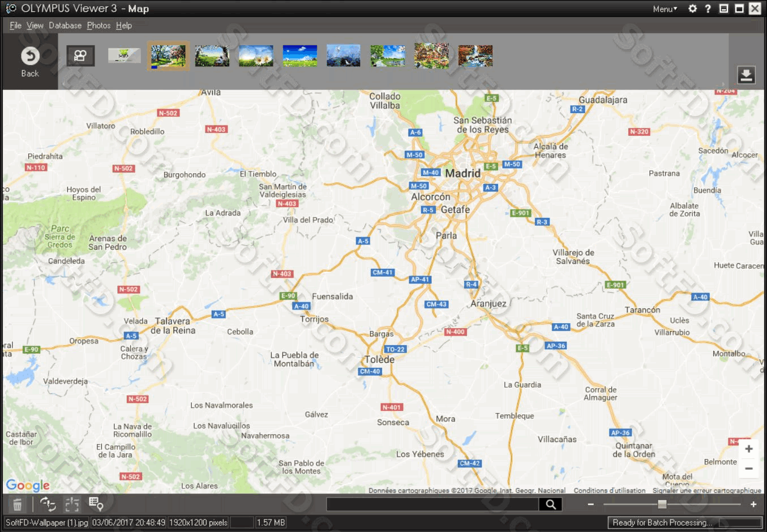This screenshot has height=532, width=767.
Task: Open the Database menu
Action: tap(65, 25)
